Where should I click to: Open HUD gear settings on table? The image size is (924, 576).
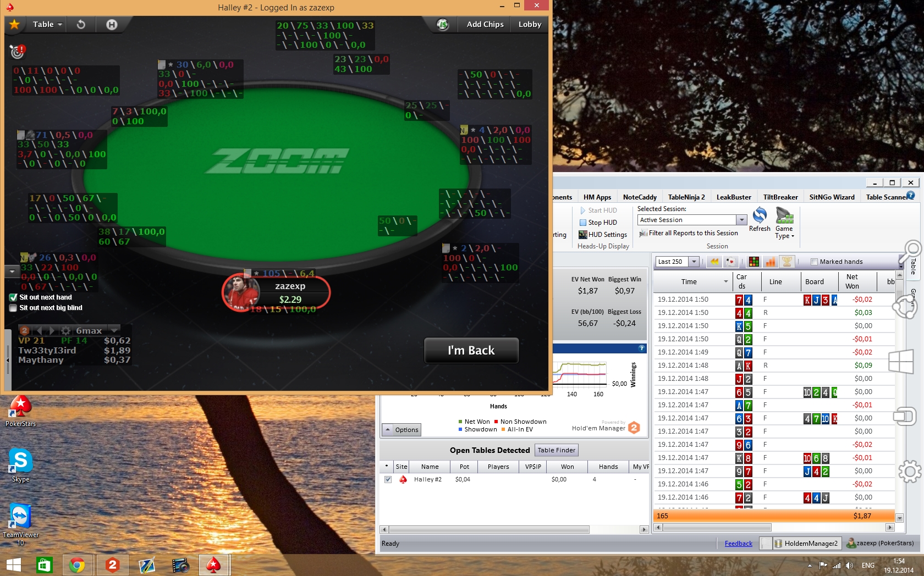coord(66,331)
